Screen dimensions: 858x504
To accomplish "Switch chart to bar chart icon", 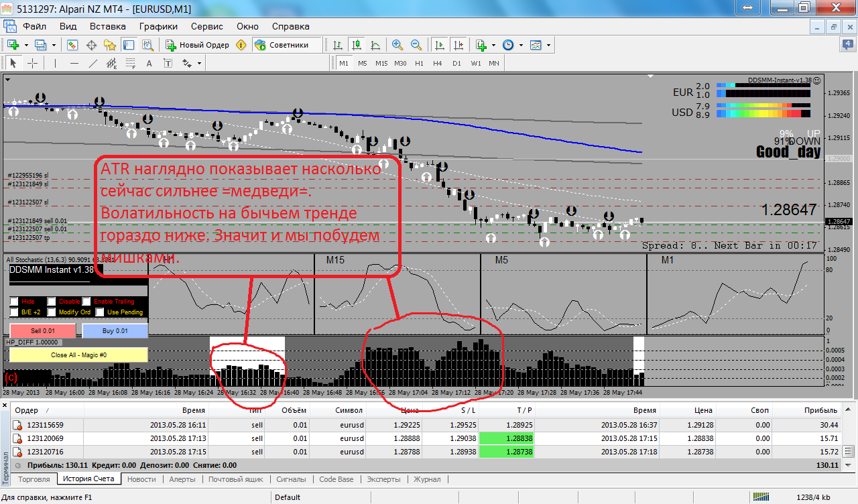I will (338, 45).
